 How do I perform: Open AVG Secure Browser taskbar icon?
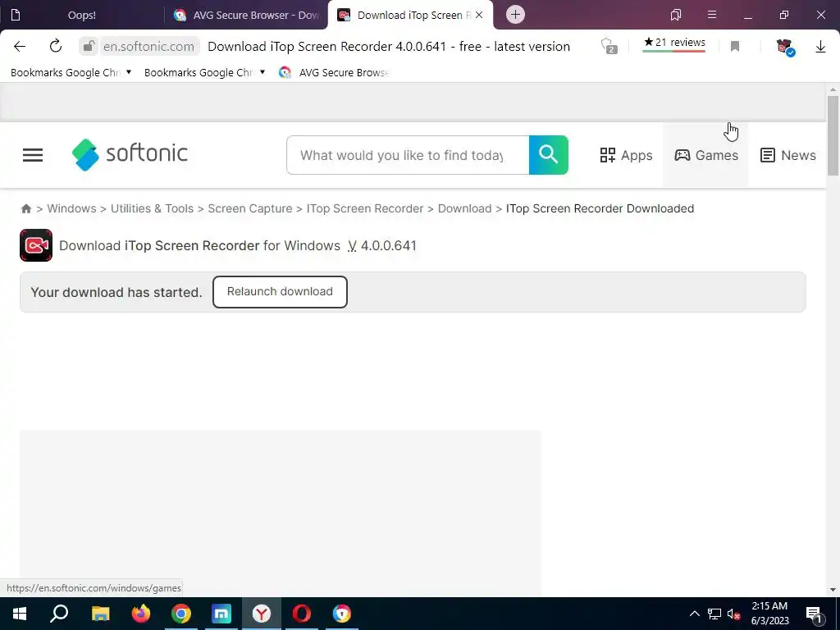(342, 614)
